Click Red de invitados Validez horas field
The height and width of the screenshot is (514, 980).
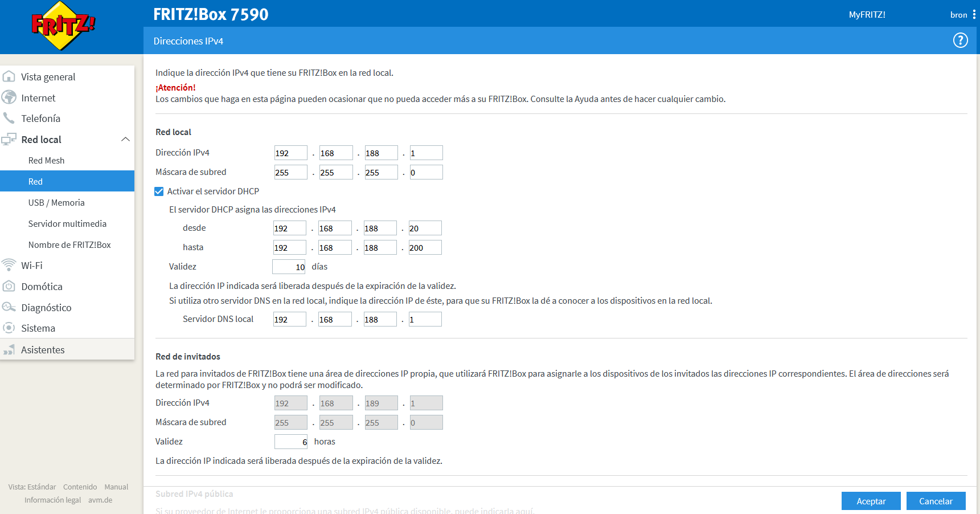click(x=291, y=442)
